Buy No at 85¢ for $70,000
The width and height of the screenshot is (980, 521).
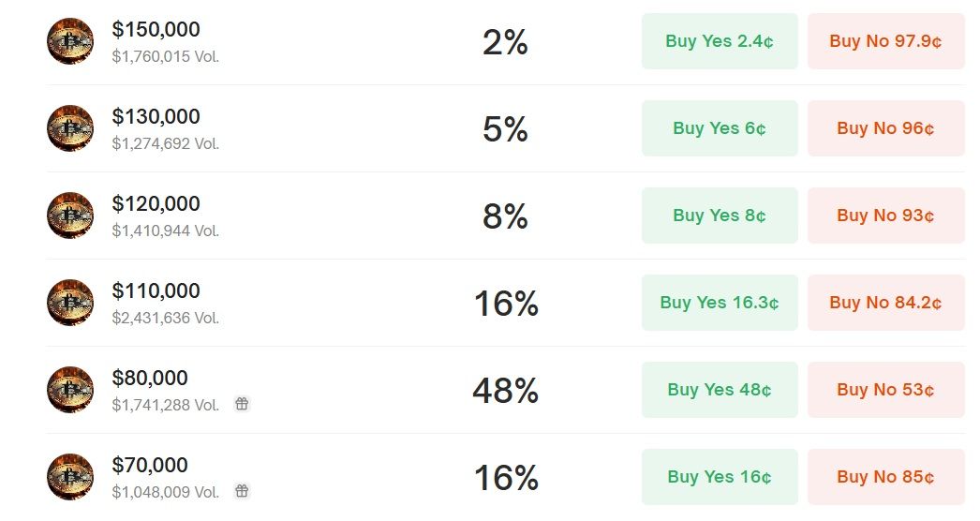[885, 477]
